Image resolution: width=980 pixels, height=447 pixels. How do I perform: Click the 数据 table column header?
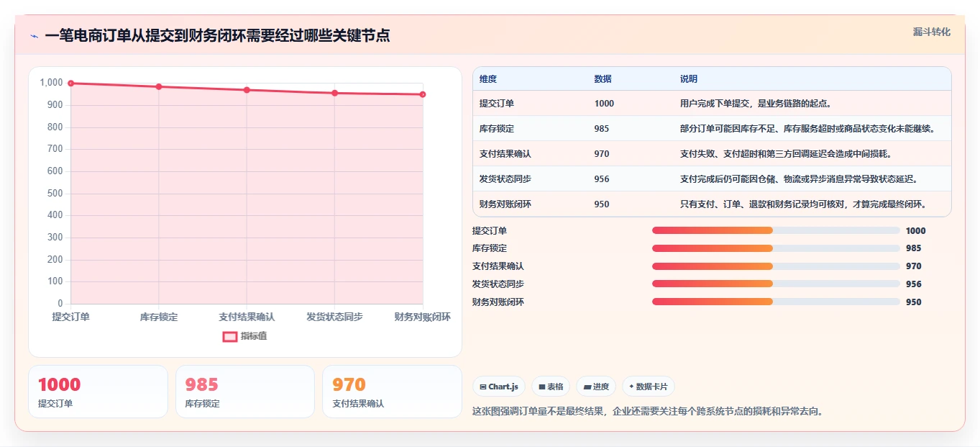click(603, 79)
